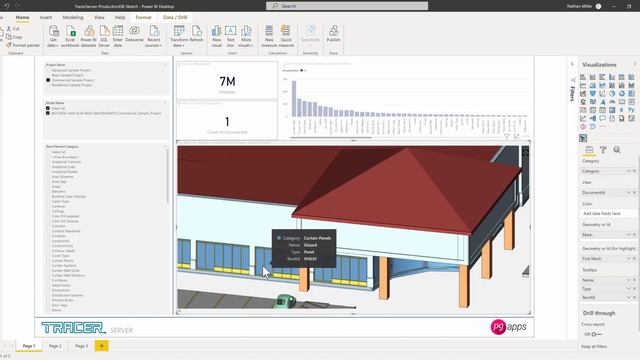Screen dimensions: 640x360
Task: Expand the Filters pane
Action: [x=572, y=64]
